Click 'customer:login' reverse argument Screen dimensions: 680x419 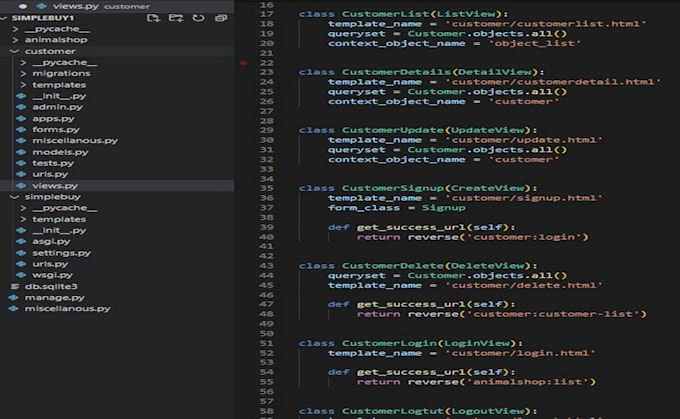pyautogui.click(x=524, y=237)
